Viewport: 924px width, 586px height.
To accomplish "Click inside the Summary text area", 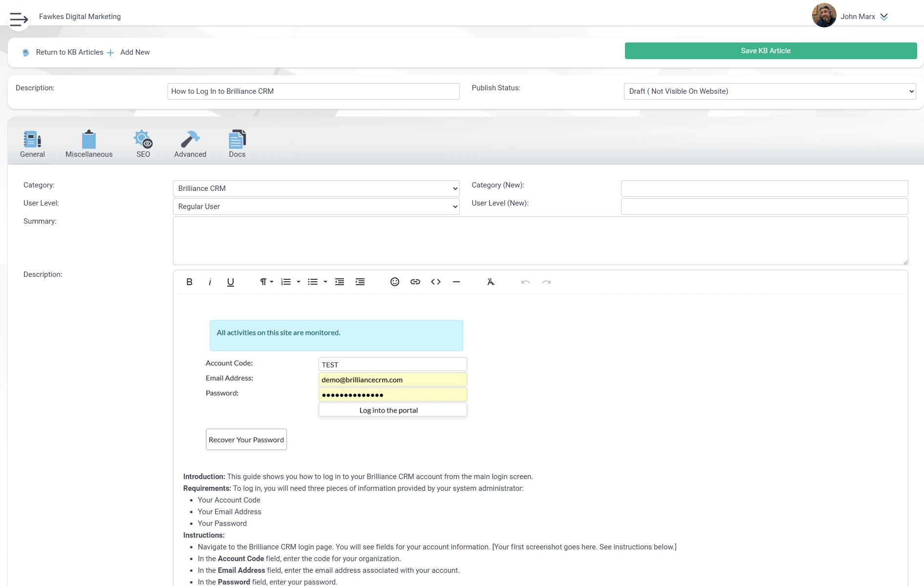I will click(540, 241).
